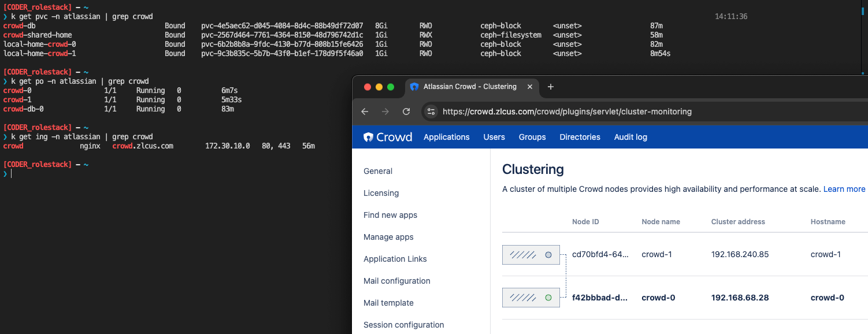868x334 pixels.
Task: Click crowd-db-0 pod row in terminal
Action: (120, 109)
